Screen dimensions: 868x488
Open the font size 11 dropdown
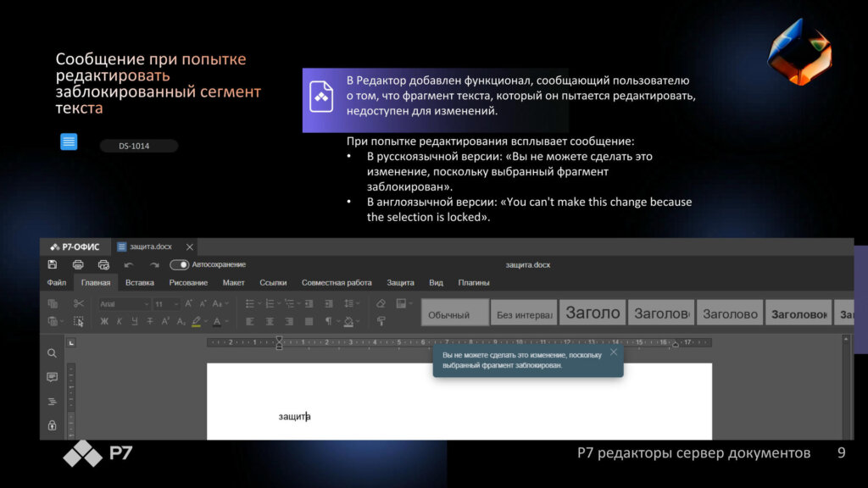click(163, 303)
